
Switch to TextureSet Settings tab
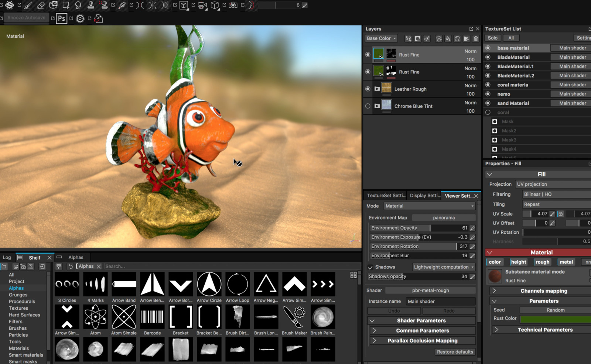click(385, 195)
